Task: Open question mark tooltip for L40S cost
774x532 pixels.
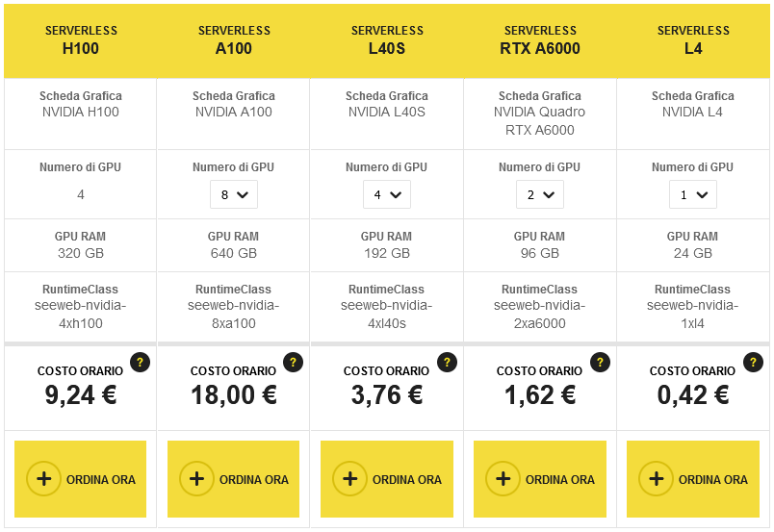Action: point(447,363)
